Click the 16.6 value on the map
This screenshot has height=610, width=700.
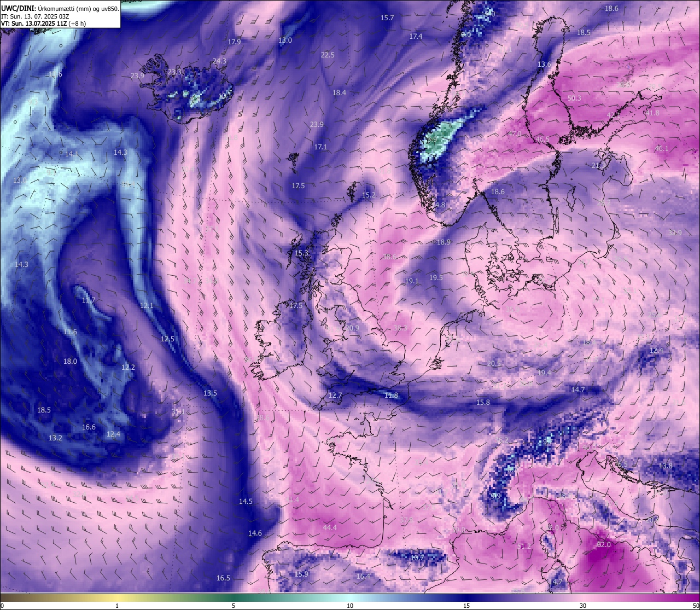(x=89, y=427)
